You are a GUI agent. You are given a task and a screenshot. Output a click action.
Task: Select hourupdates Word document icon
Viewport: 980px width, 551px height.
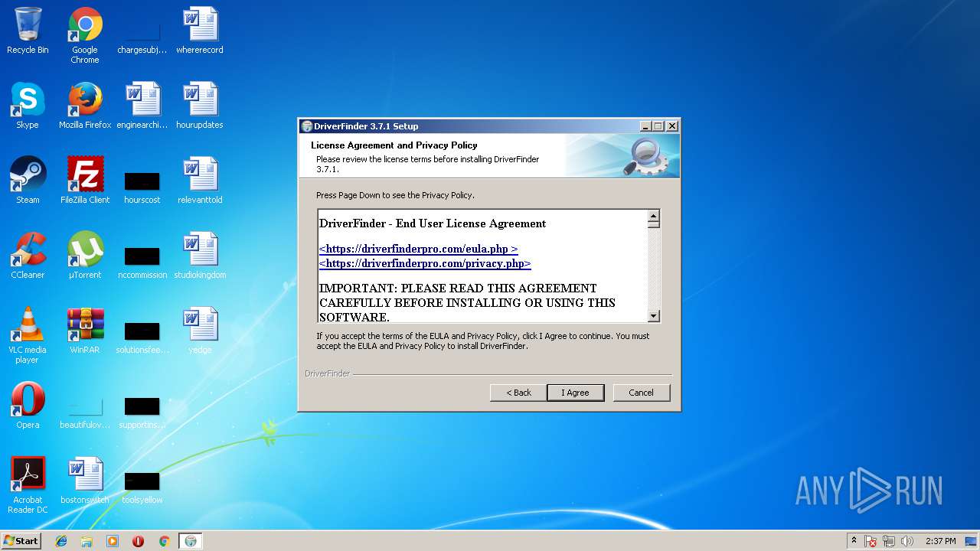click(200, 106)
